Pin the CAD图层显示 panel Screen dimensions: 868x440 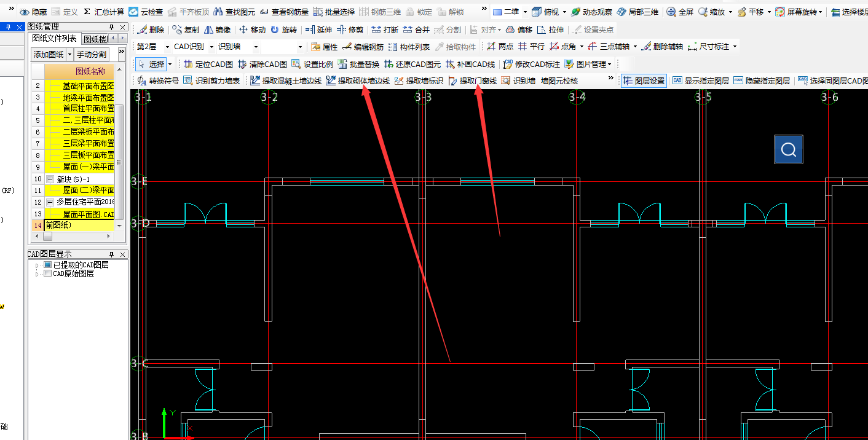[x=111, y=254]
